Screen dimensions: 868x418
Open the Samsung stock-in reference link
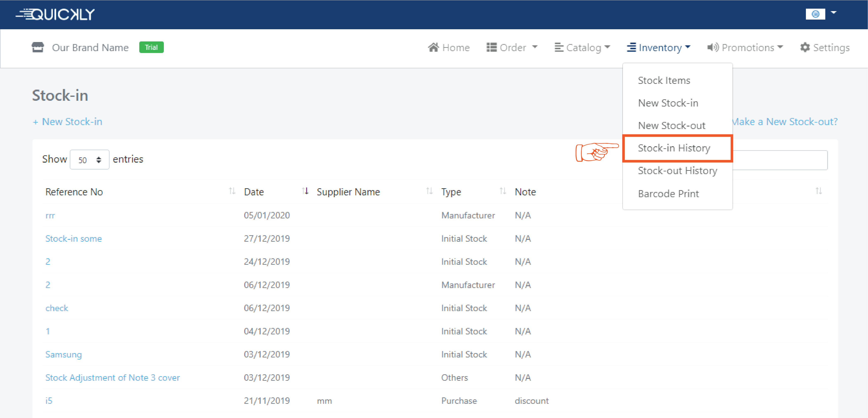(x=63, y=354)
